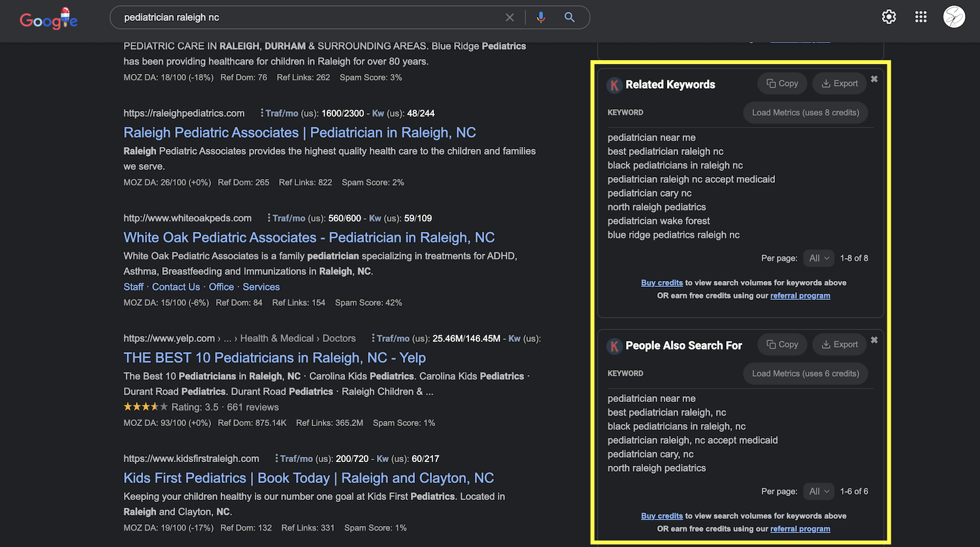Click the https://www.kidsfirstraleigh.com URL
Image resolution: width=980 pixels, height=547 pixels.
191,459
